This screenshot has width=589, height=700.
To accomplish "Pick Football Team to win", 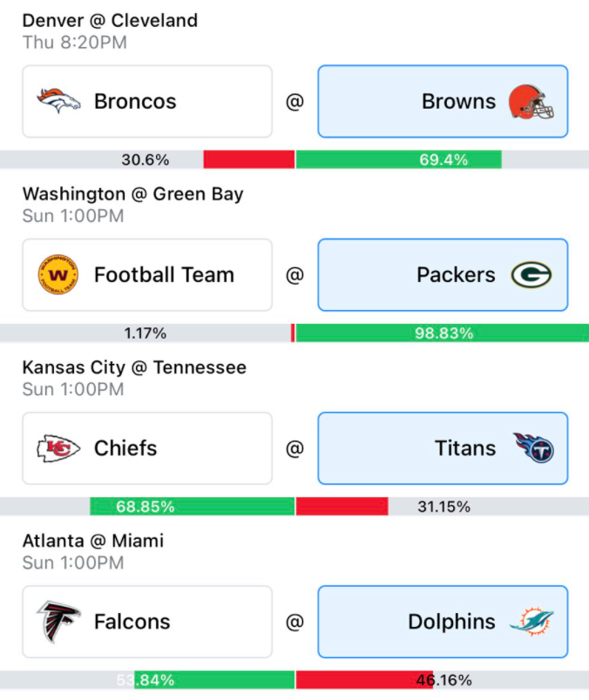I will 147,274.
